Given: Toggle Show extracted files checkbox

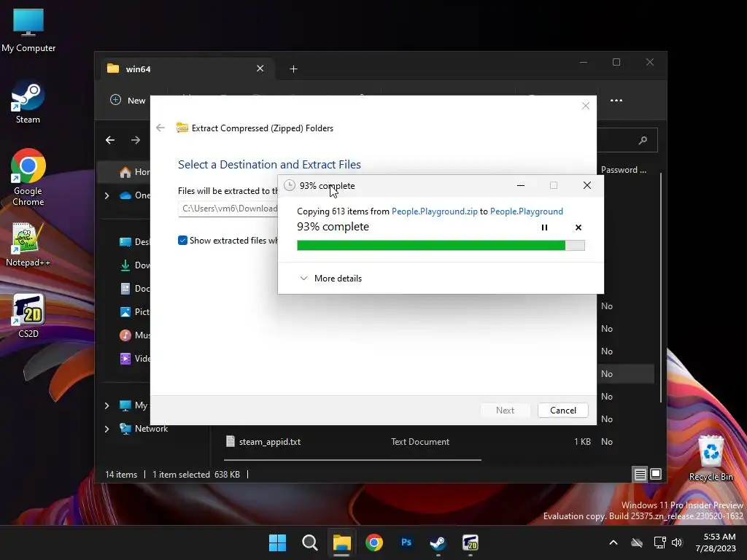Looking at the screenshot, I should pyautogui.click(x=182, y=241).
